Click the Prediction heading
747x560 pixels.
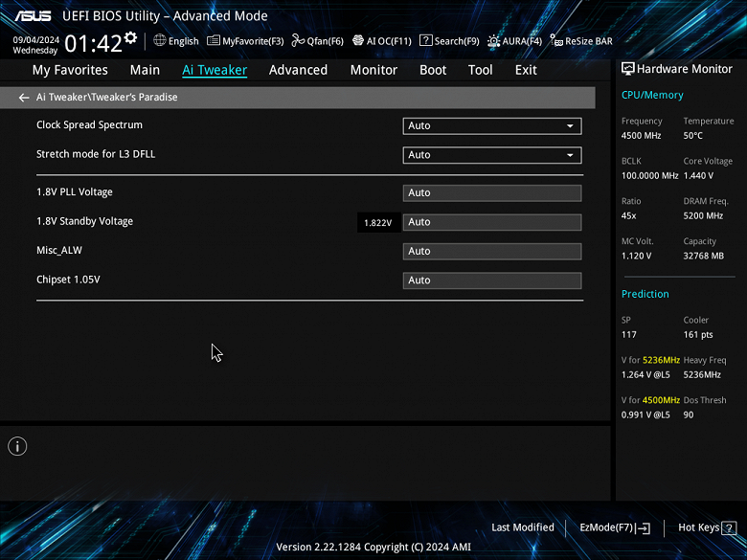[x=645, y=294]
